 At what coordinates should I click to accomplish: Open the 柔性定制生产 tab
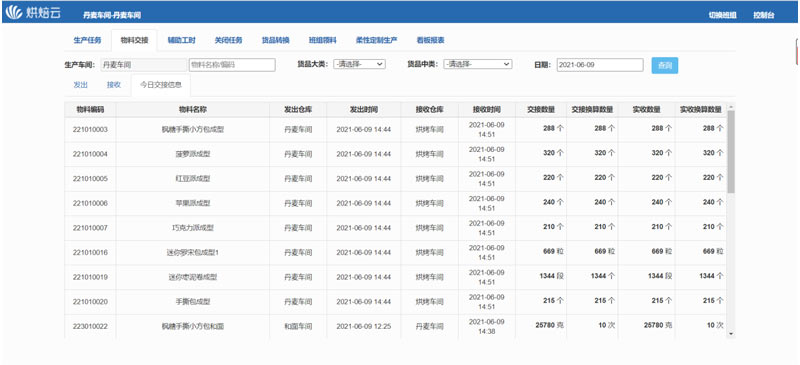(x=377, y=40)
